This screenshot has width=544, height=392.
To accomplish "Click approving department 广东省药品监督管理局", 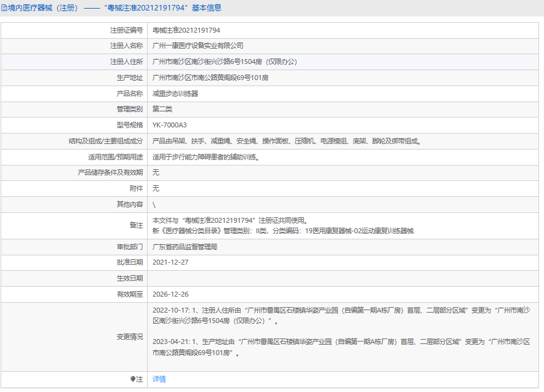I will [185, 247].
